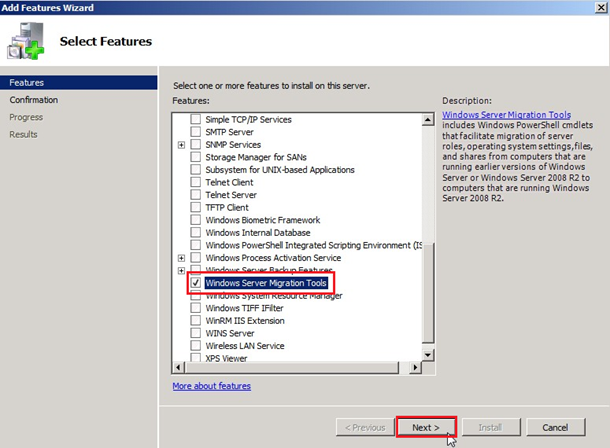Check the WinRM IIS Extension checkbox
This screenshot has height=448, width=610.
click(x=196, y=320)
